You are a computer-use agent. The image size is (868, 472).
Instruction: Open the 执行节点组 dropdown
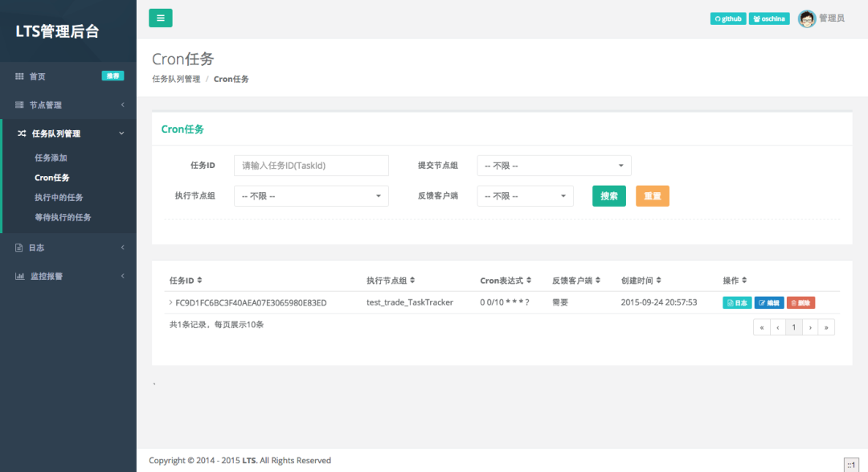tap(311, 196)
